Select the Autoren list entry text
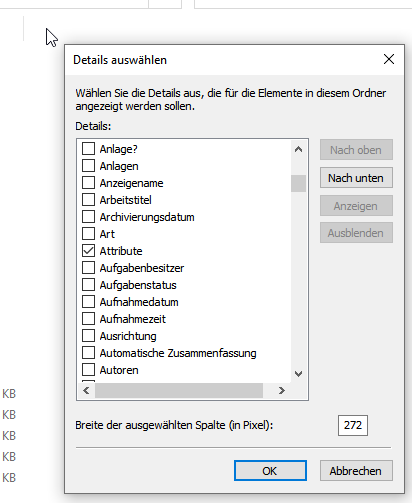 click(x=119, y=370)
